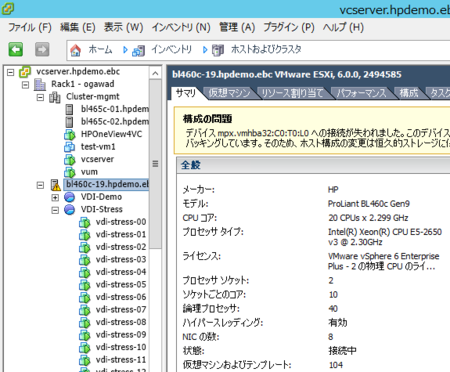Click the Hosts and Clusters breadcrumb icon
The height and width of the screenshot is (372, 450).
[x=218, y=50]
